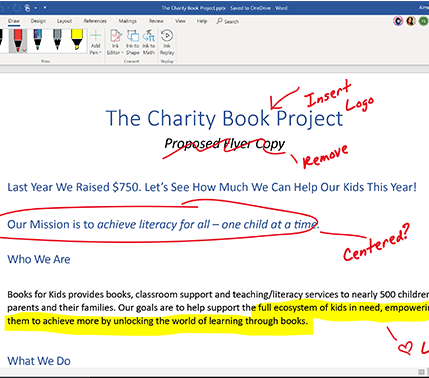Image resolution: width=429 pixels, height=378 pixels.
Task: Select the galaxy blue pen
Action: coord(38,39)
